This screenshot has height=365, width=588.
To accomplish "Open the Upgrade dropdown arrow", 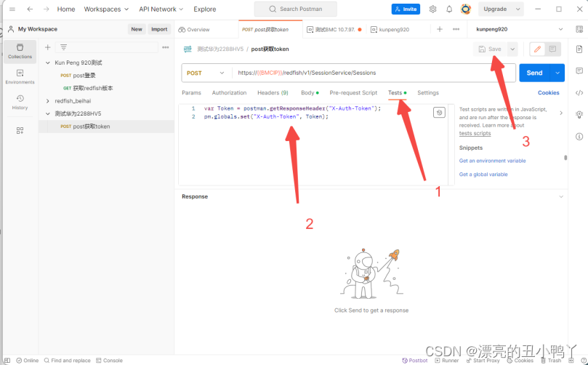I will [518, 9].
